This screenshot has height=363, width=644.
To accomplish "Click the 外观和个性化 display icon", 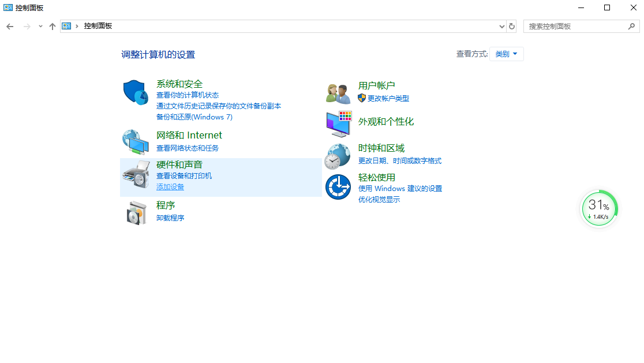I will 338,123.
